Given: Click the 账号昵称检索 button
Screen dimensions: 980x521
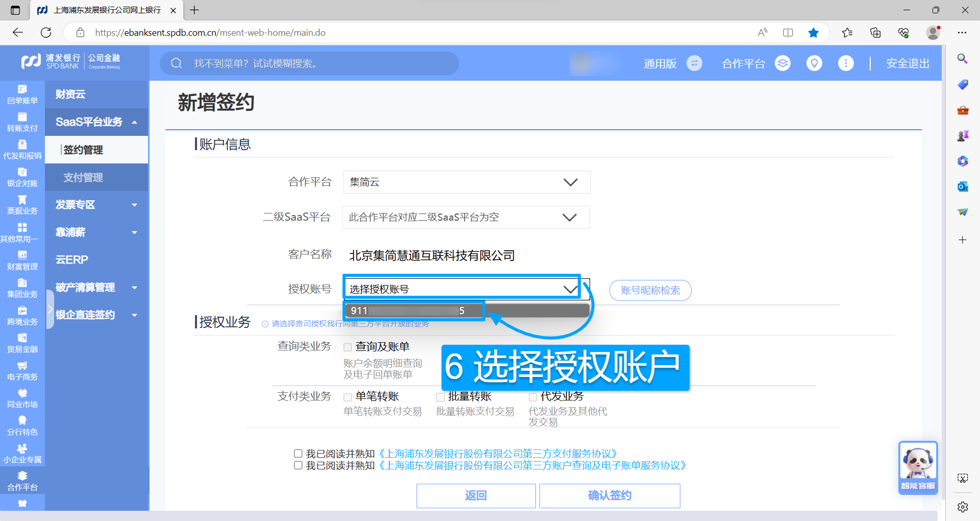Looking at the screenshot, I should click(x=650, y=290).
